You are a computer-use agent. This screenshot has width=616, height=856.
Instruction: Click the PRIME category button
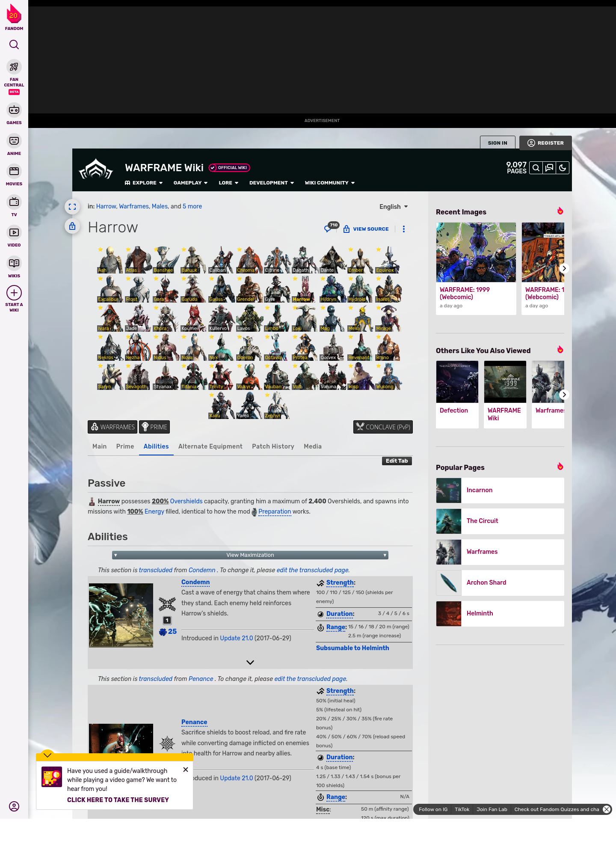point(154,427)
